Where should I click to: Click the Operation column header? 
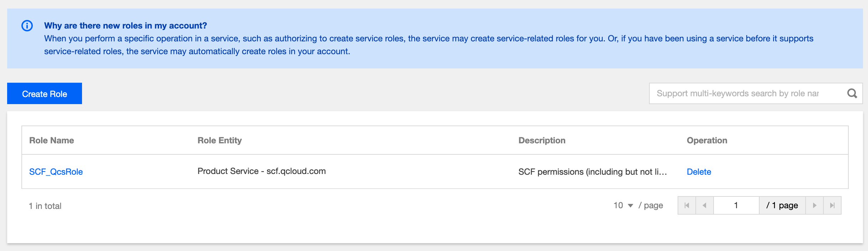pos(707,140)
